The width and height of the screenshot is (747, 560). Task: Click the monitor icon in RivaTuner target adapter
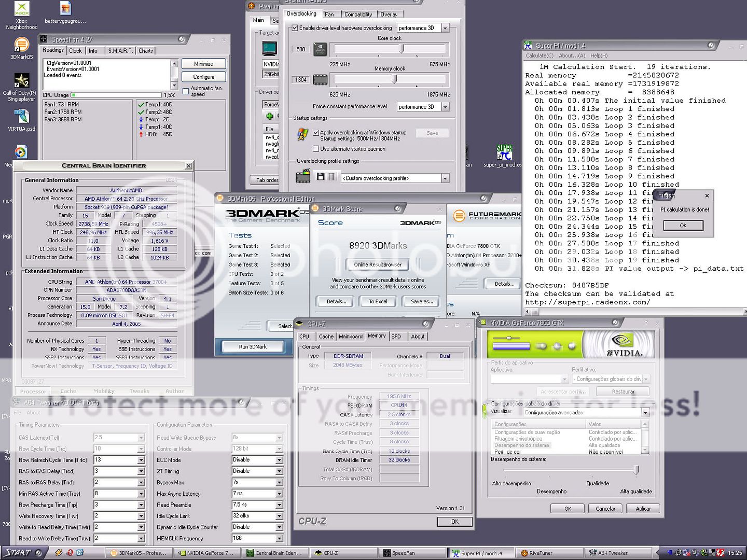click(x=269, y=48)
